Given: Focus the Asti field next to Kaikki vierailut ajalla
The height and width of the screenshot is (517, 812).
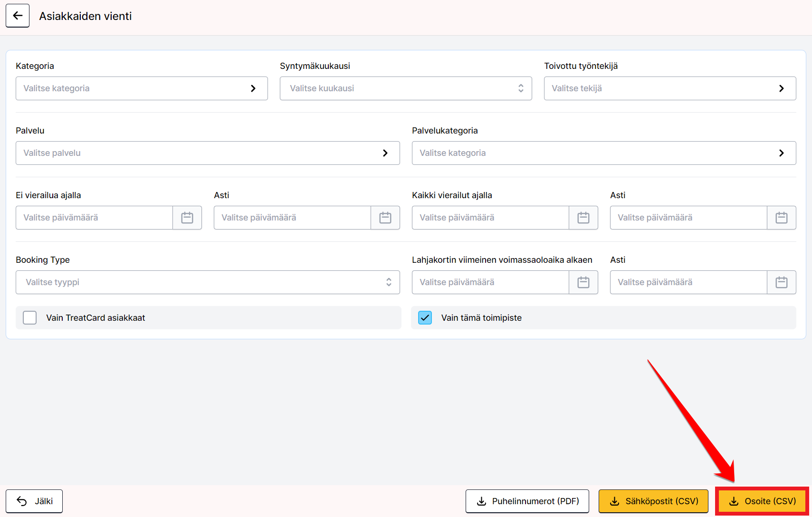Looking at the screenshot, I should tap(688, 218).
